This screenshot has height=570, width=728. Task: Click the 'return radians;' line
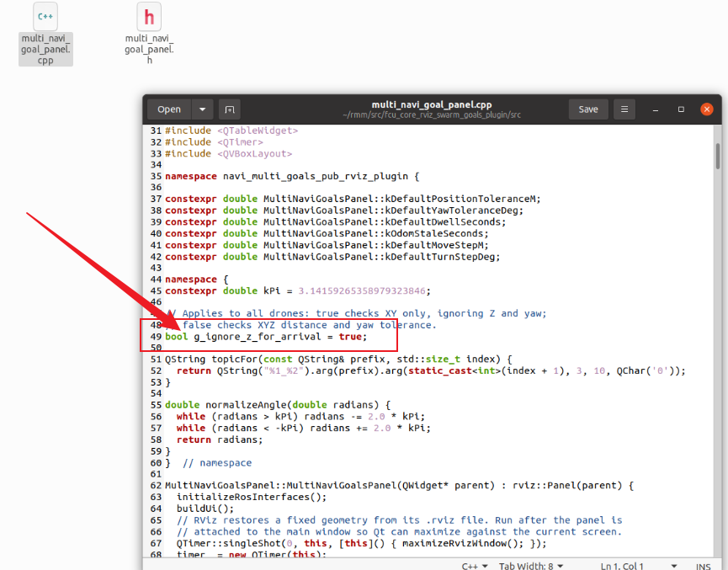(220, 440)
